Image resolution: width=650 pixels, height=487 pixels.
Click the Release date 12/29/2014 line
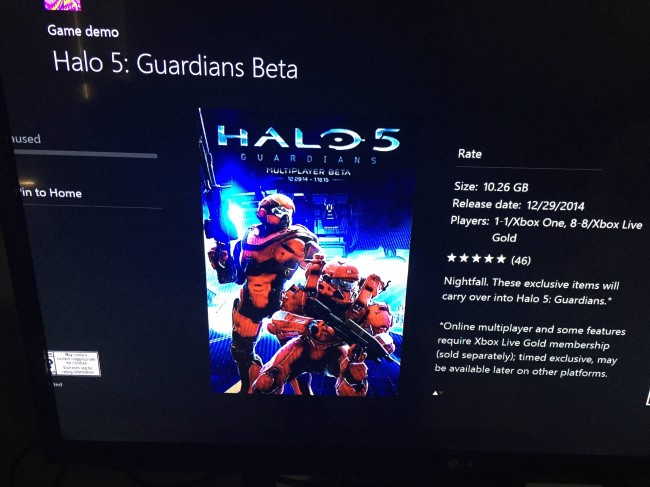(x=518, y=205)
